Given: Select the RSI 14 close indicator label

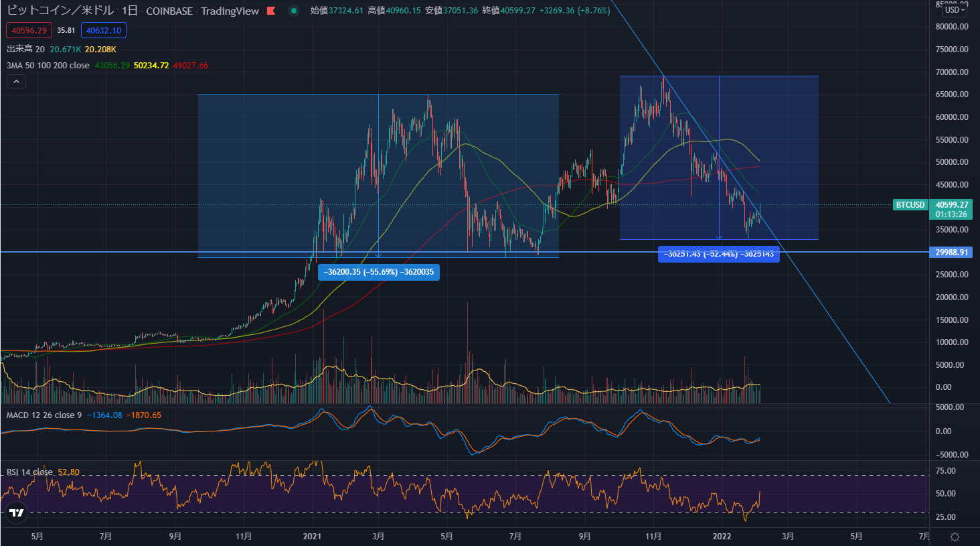Looking at the screenshot, I should pos(29,472).
